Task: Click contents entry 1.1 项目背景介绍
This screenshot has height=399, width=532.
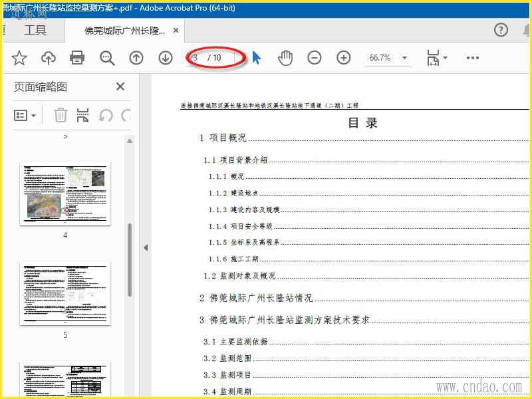Action: click(x=236, y=160)
